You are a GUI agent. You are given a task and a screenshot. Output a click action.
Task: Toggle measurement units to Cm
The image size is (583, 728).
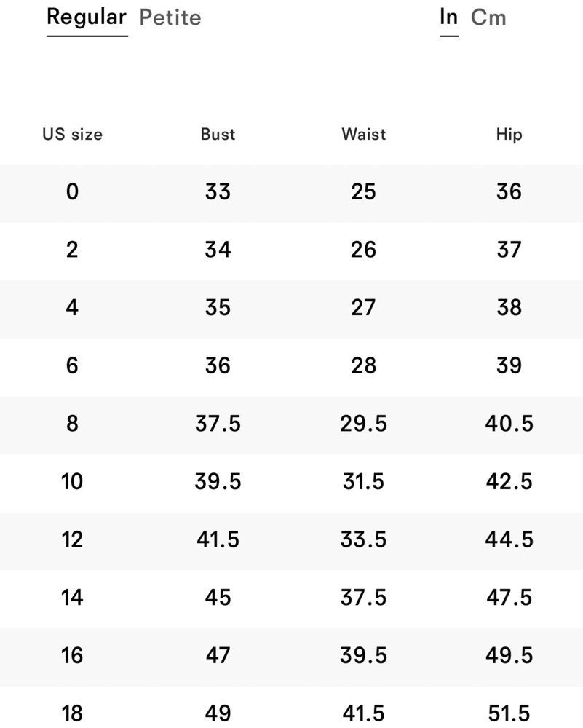pyautogui.click(x=488, y=17)
